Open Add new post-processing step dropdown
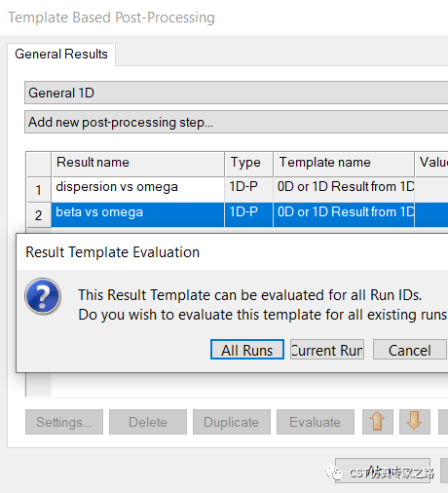This screenshot has width=448, height=493. (237, 122)
